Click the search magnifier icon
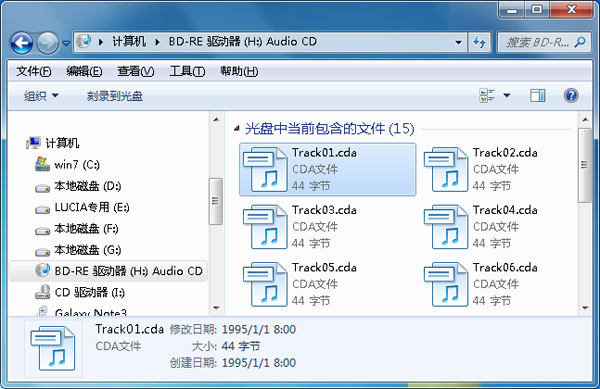 point(580,42)
